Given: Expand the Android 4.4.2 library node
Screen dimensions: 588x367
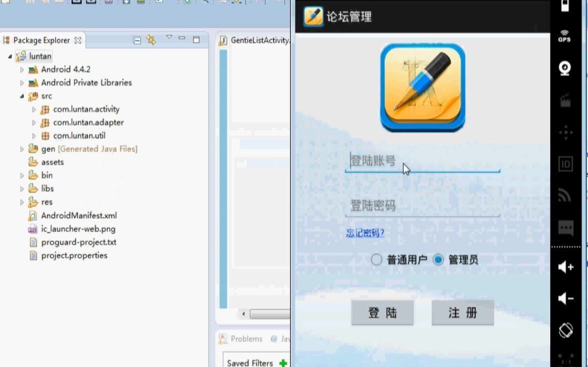Looking at the screenshot, I should click(22, 69).
